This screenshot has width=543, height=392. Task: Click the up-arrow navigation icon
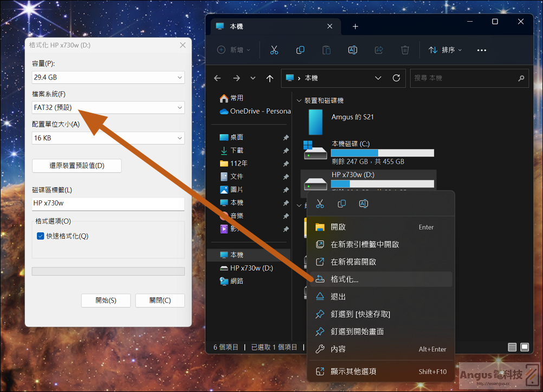[x=270, y=78]
